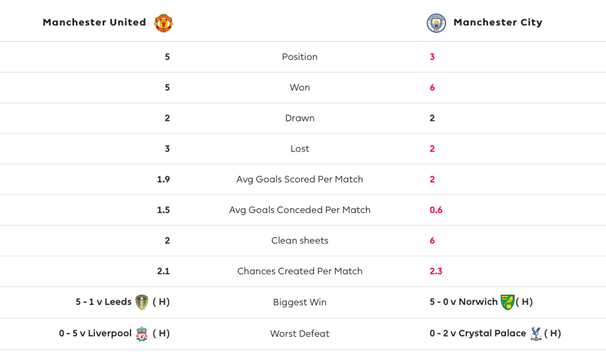Click the Leeds club badge
The image size is (606, 364).
[x=142, y=302]
